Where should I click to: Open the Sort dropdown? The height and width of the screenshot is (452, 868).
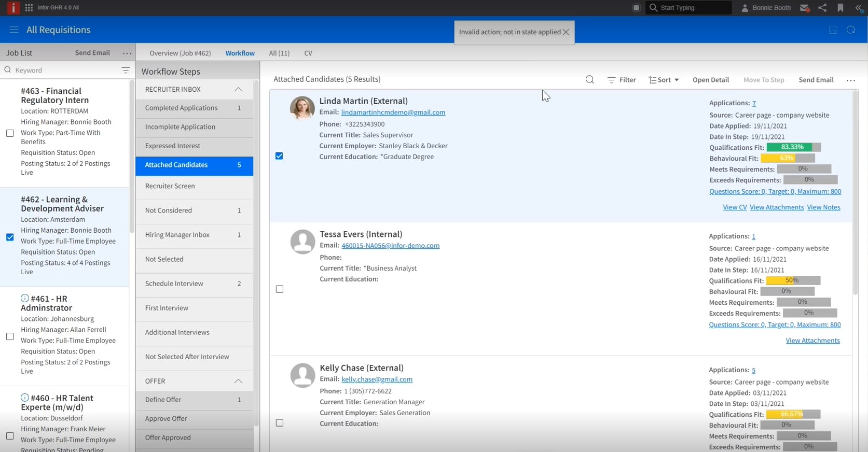[x=664, y=80]
